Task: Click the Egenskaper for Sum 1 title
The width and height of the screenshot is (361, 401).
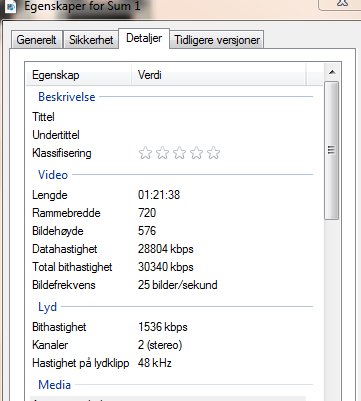Action: (82, 6)
